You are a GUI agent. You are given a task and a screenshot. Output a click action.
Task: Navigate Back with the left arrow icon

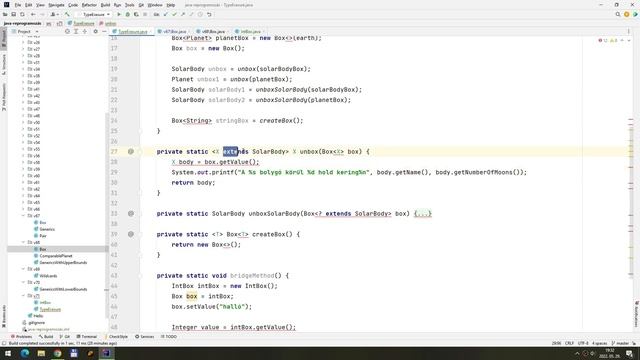[33, 14]
